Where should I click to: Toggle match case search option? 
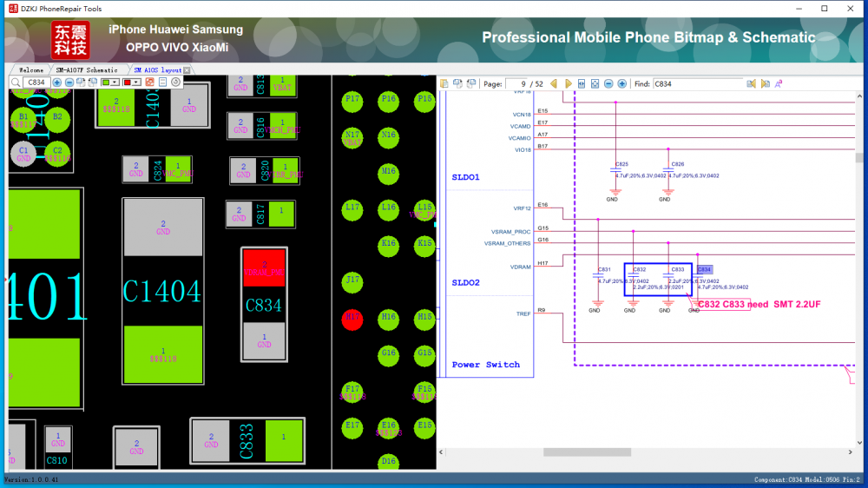point(779,83)
